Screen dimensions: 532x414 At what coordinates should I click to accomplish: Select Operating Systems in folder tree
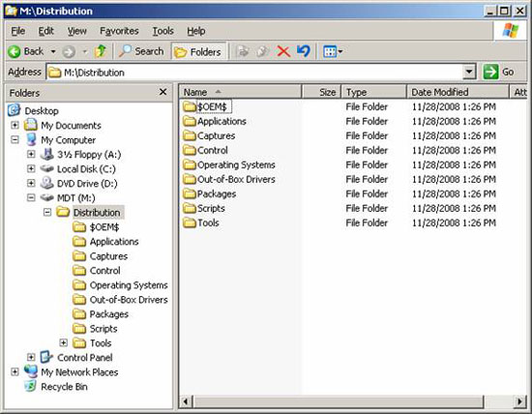[x=129, y=285]
